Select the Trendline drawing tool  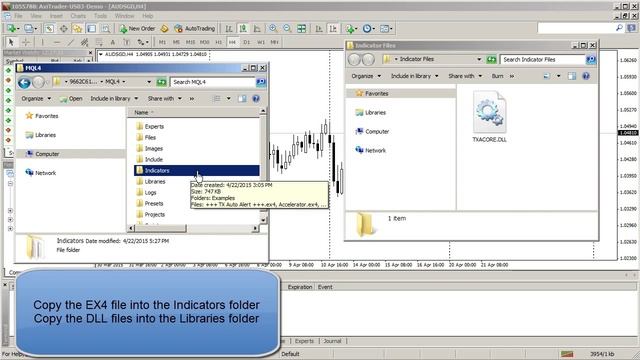click(71, 42)
